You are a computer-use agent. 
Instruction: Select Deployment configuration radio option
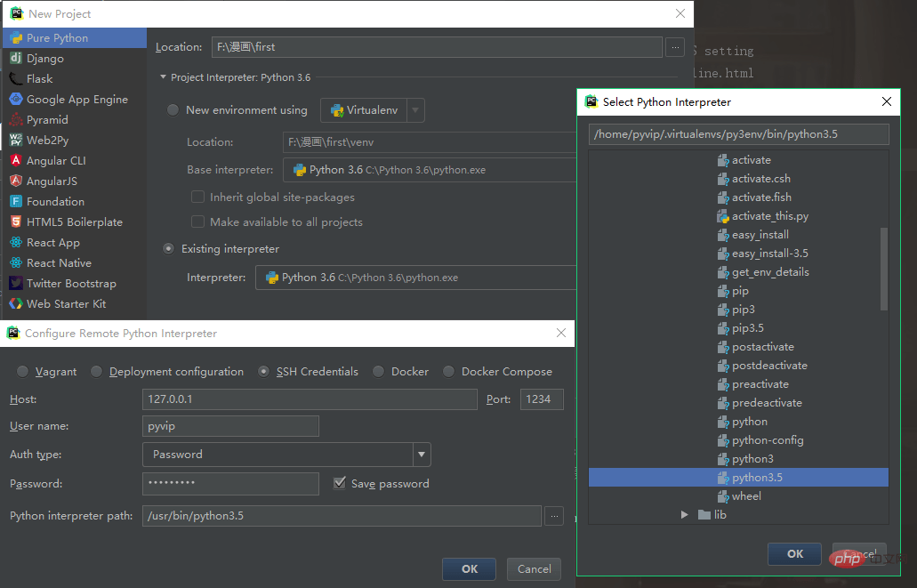point(96,372)
